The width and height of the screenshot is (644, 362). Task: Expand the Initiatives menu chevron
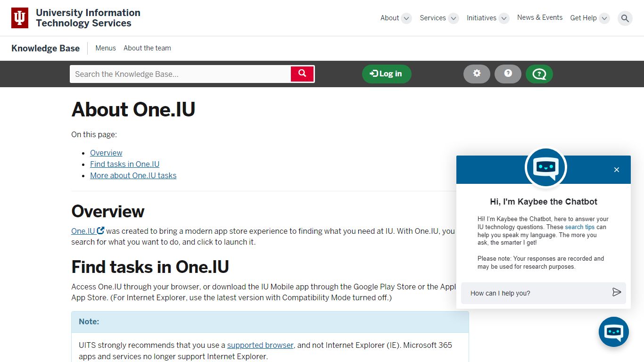pyautogui.click(x=504, y=18)
